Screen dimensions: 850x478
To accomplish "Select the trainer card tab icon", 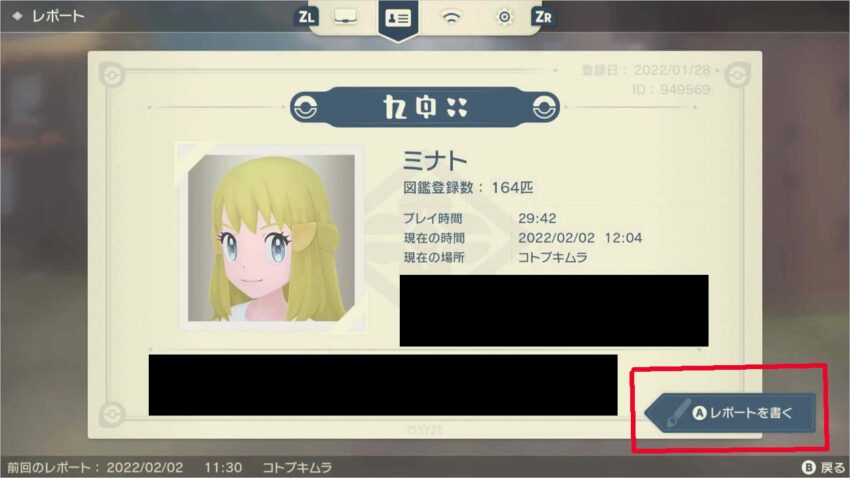I will (x=398, y=19).
